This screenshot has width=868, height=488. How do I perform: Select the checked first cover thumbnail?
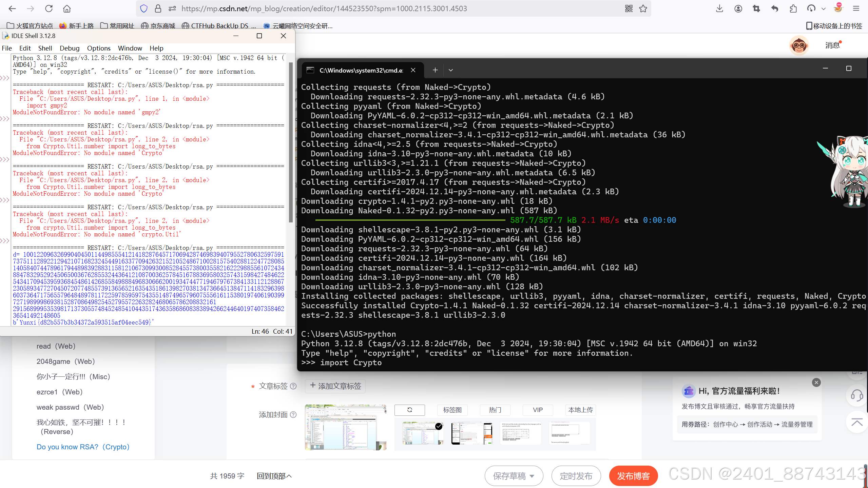pyautogui.click(x=422, y=433)
